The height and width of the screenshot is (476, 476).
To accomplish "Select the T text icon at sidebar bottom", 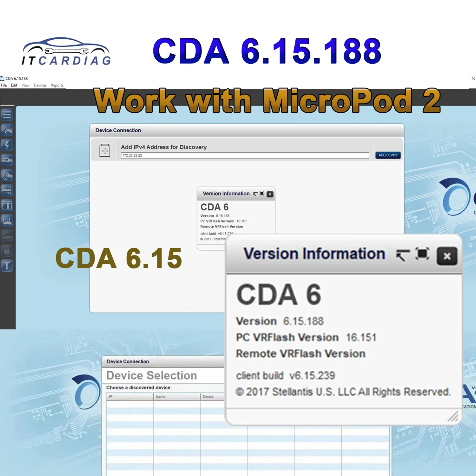I will coord(7,266).
